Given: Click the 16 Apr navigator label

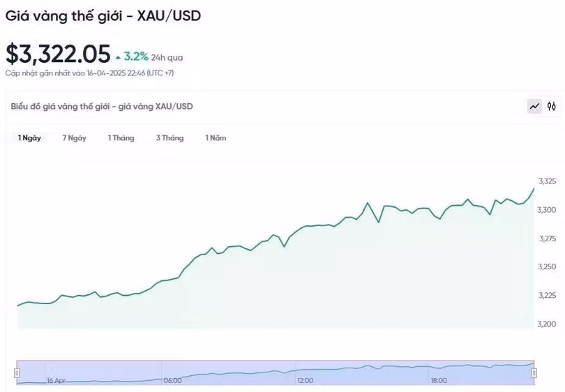Looking at the screenshot, I should click(56, 381).
